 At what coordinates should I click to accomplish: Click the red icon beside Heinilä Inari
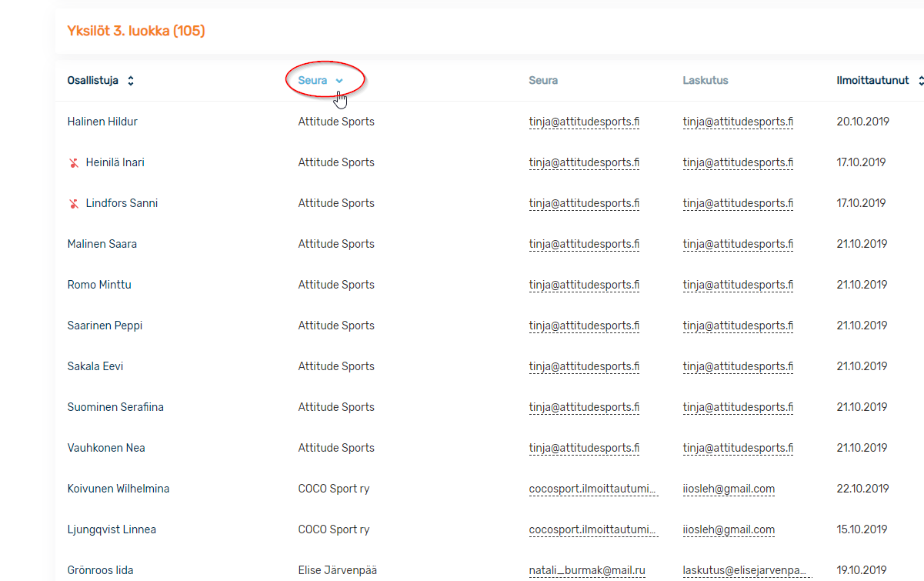click(x=74, y=163)
